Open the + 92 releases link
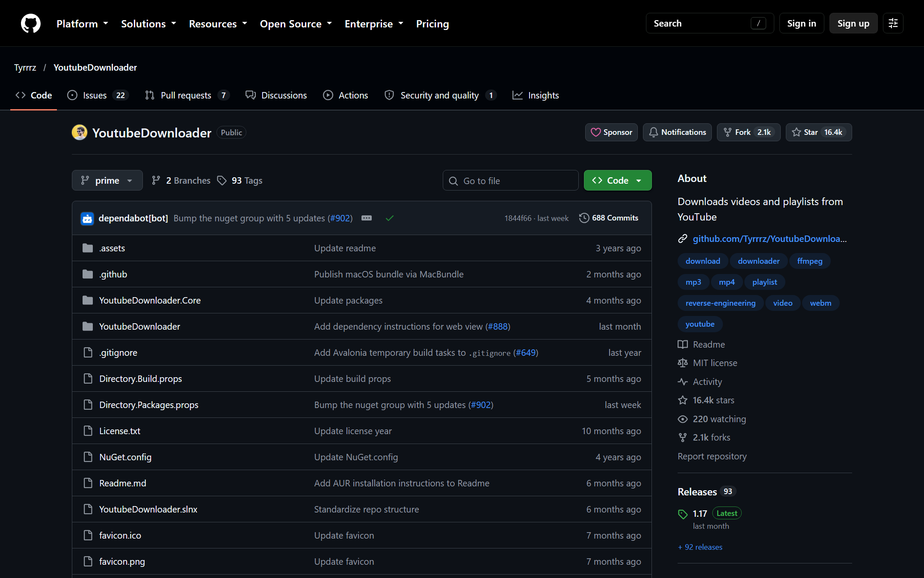 700,547
